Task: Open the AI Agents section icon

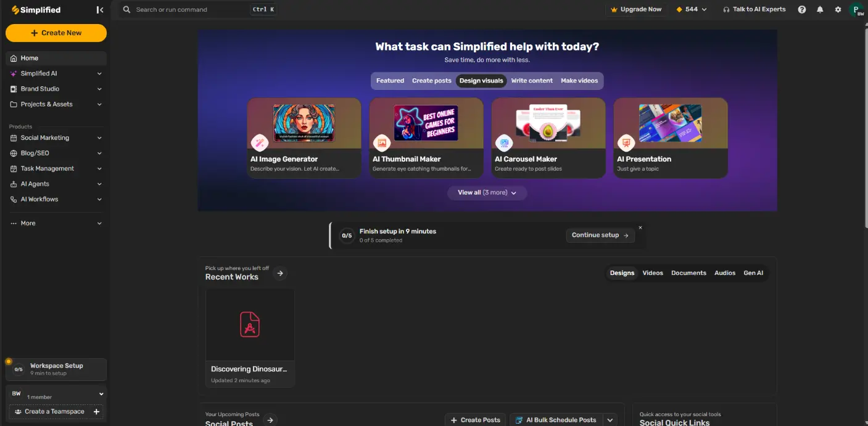Action: tap(14, 183)
